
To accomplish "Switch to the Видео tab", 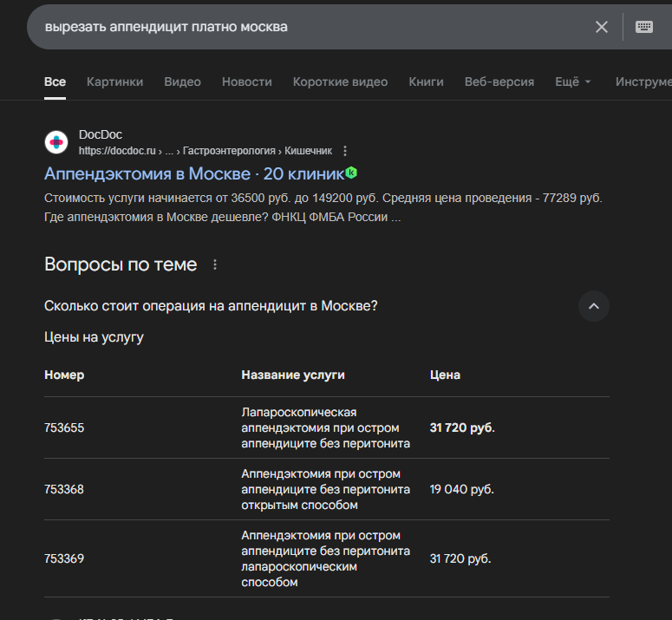I will (x=182, y=82).
